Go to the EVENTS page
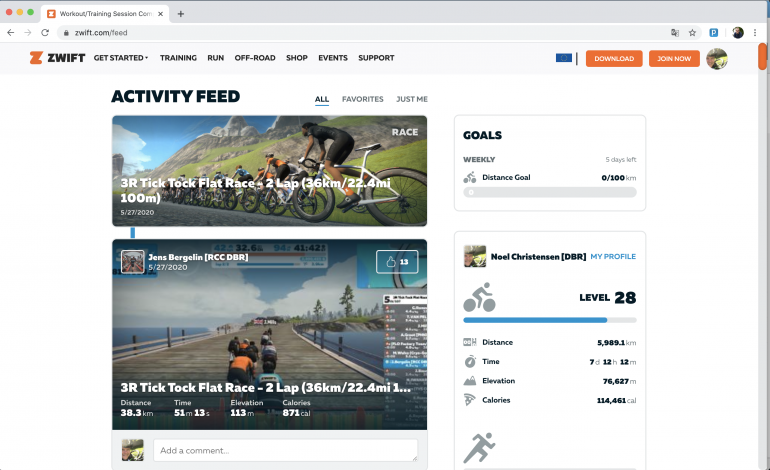The image size is (770, 470). pyautogui.click(x=333, y=58)
